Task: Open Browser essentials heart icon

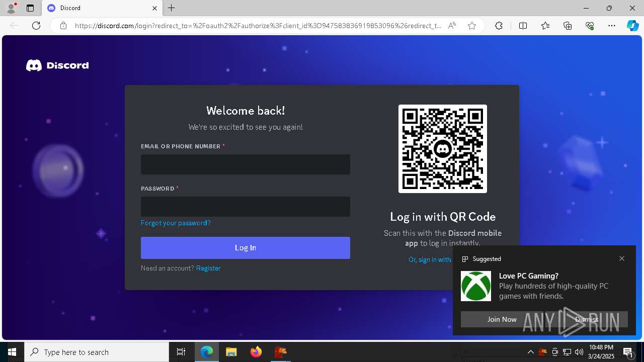Action: (590, 26)
